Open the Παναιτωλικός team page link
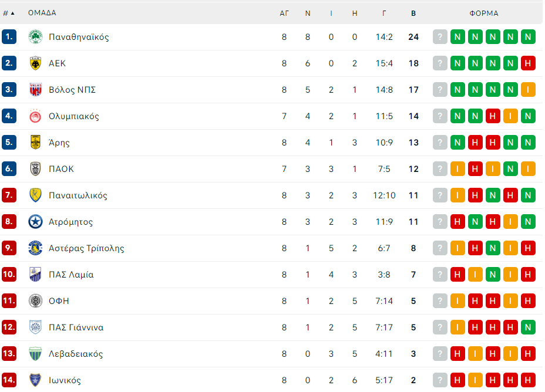The image size is (545, 392). tap(78, 195)
